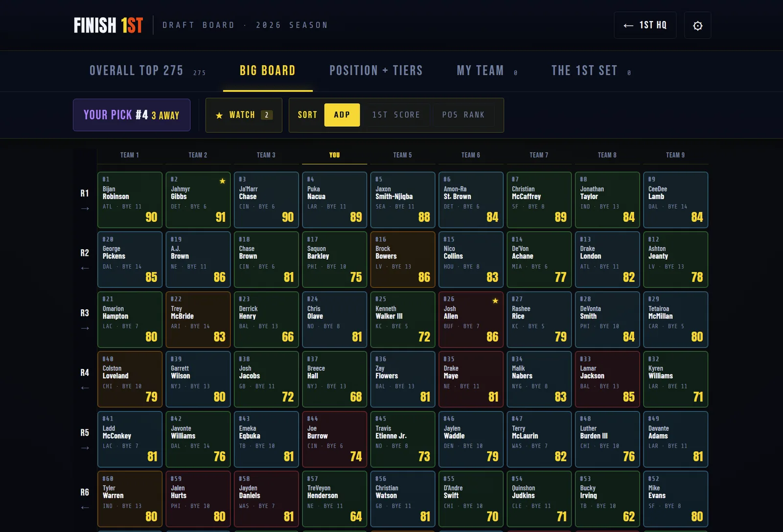Select the Bucky Irving card

click(x=607, y=499)
